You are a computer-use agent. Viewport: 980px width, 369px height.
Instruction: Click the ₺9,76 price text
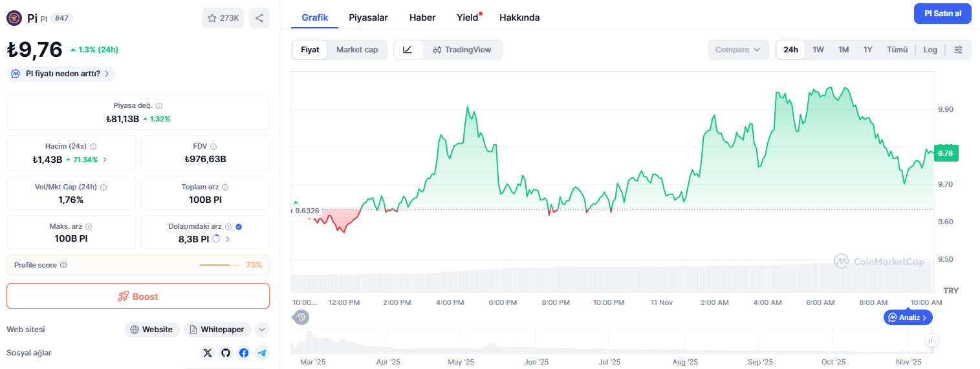tap(34, 50)
